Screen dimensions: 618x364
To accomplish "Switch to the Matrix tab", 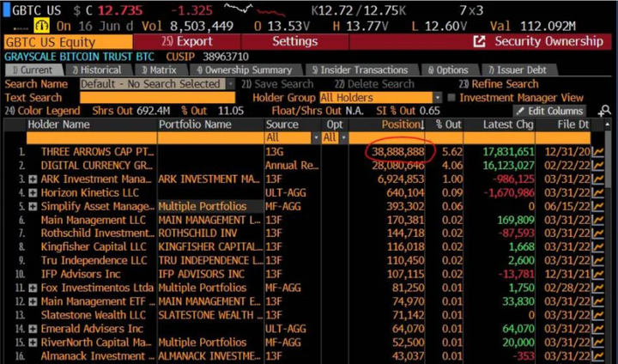I will coord(160,70).
